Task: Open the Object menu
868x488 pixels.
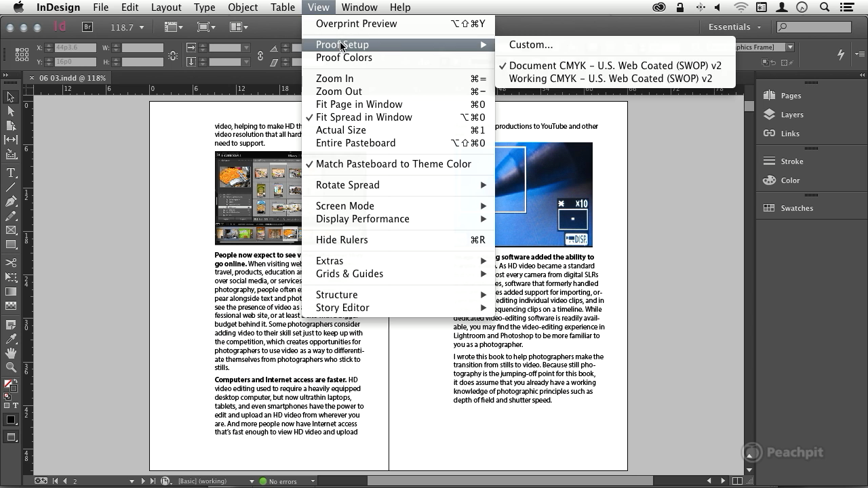Action: (243, 7)
